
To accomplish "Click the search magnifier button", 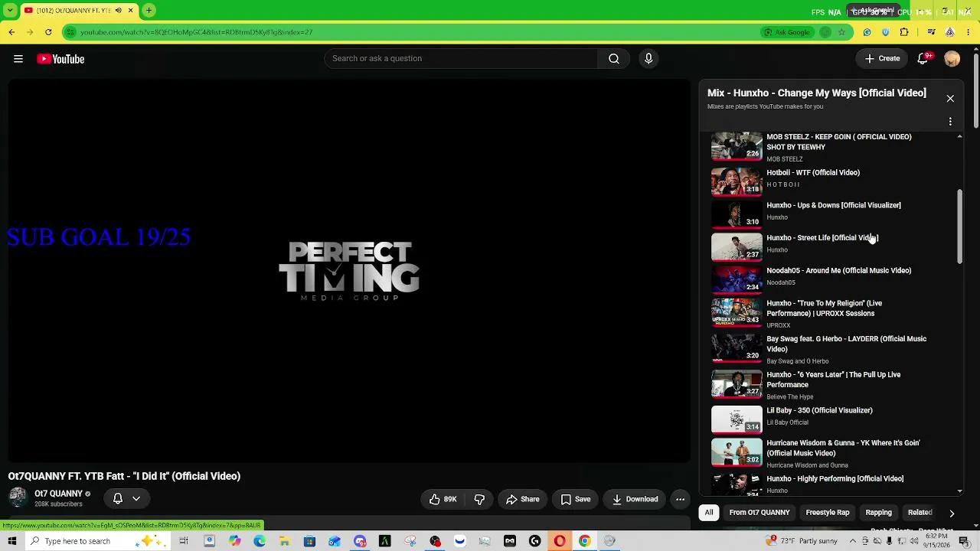I will 614,59.
